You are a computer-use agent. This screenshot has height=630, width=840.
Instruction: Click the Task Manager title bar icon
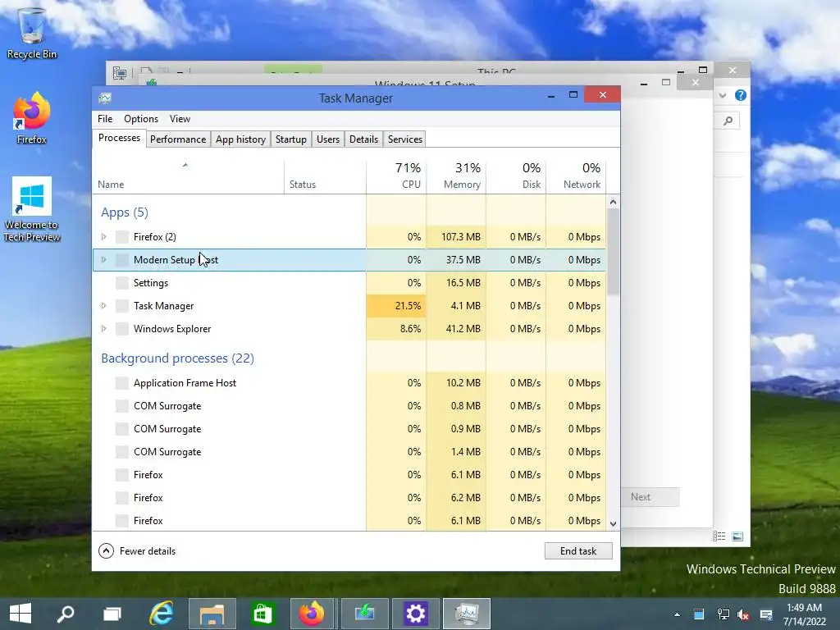[x=106, y=98]
